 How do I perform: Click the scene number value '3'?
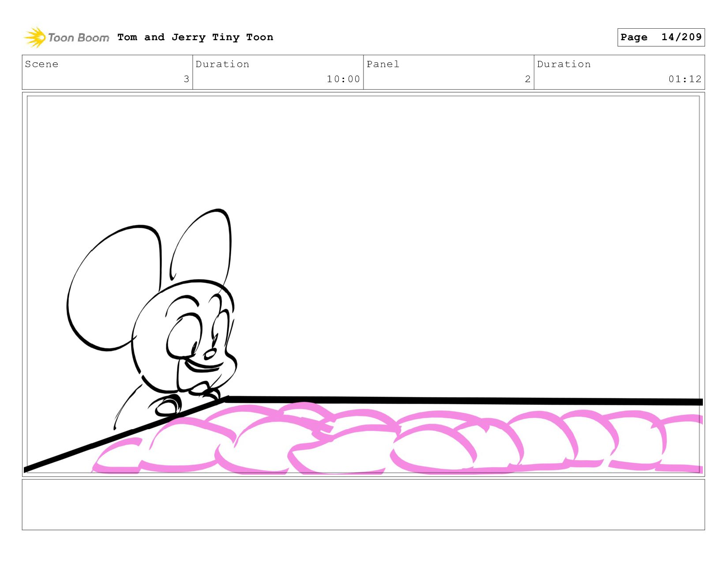(186, 79)
